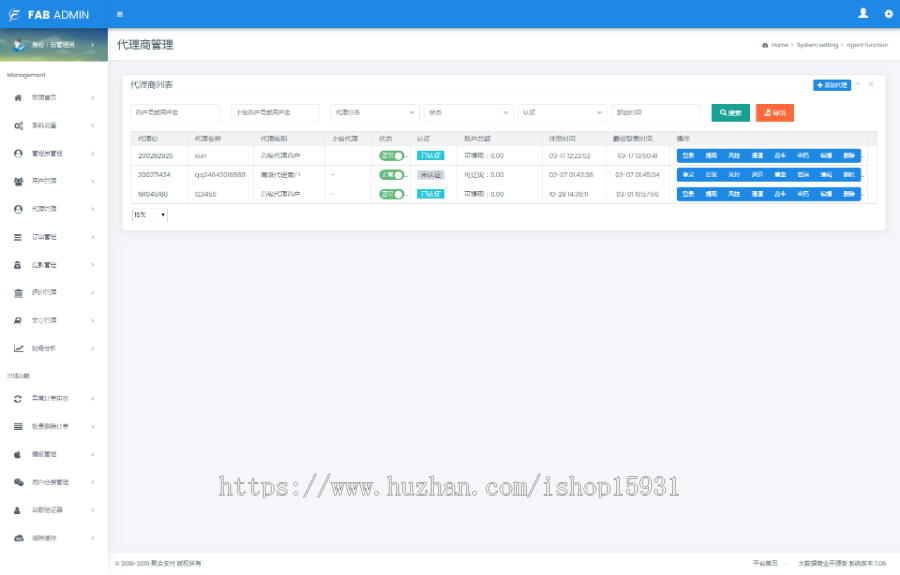900x575 pixels.
Task: Open the settings gear icon in the header
Action: (x=889, y=14)
